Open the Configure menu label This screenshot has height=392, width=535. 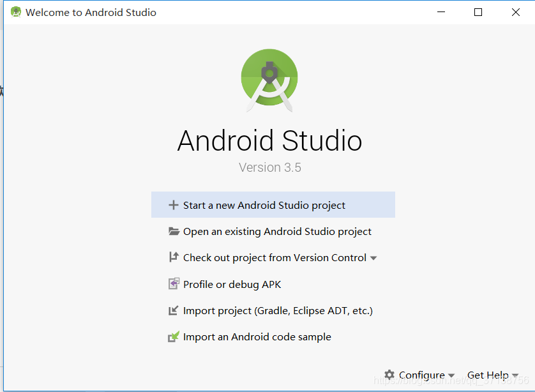click(x=422, y=375)
